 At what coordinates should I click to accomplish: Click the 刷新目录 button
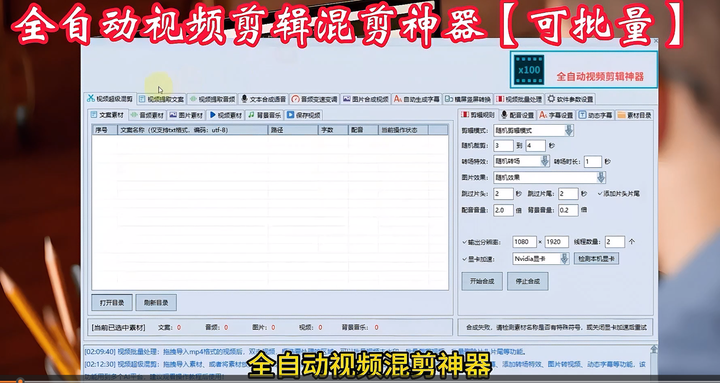point(156,303)
